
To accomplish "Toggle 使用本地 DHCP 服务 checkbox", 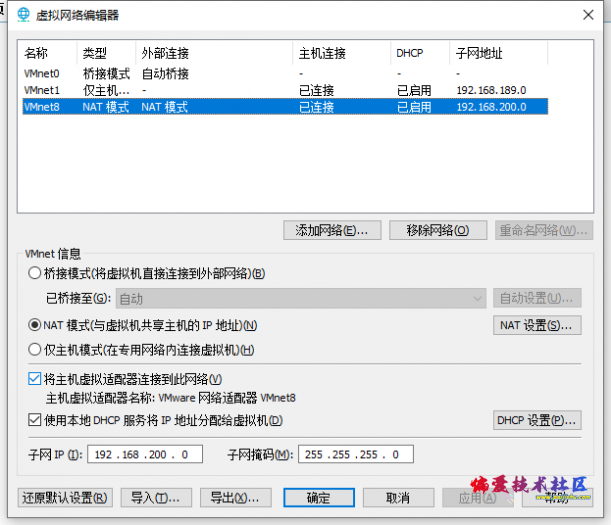I will click(35, 420).
